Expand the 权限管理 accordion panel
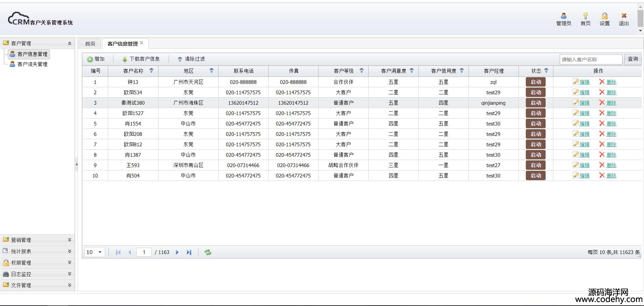The height and width of the screenshot is (306, 644). (x=70, y=262)
